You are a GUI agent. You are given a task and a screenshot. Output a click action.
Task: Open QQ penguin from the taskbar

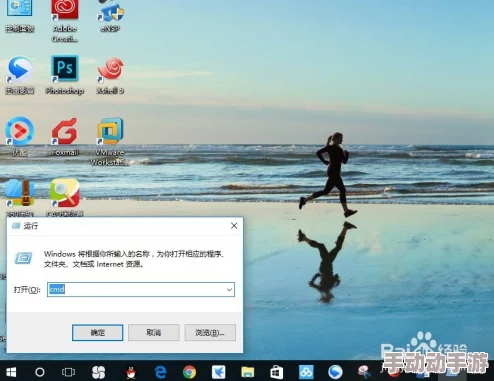[x=131, y=372]
